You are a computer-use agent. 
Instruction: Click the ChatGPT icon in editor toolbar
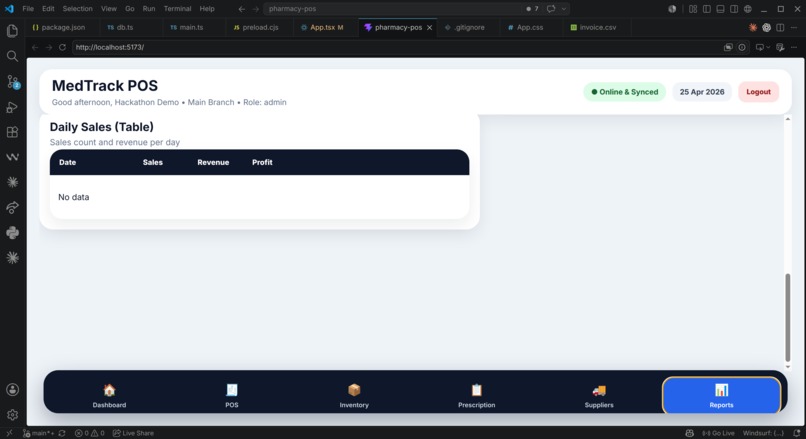[766, 28]
